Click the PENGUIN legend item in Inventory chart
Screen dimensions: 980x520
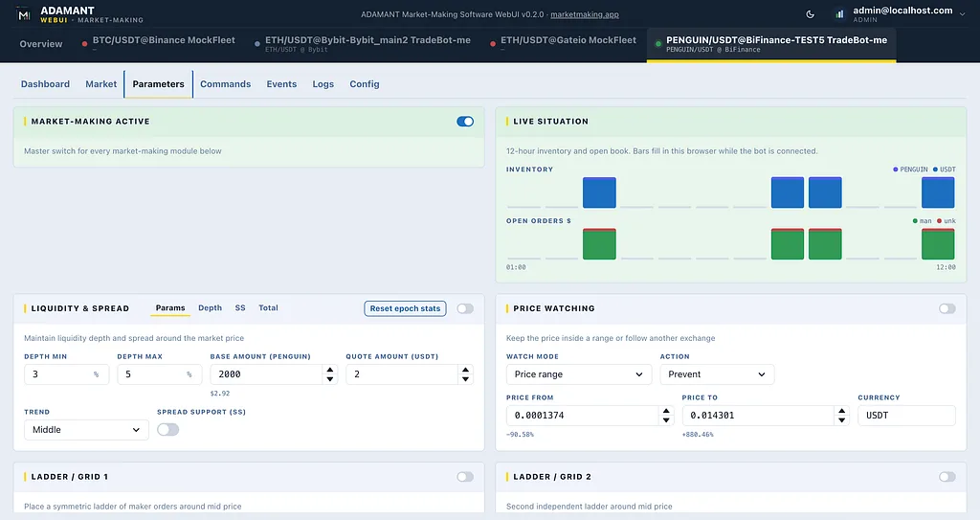[x=910, y=170]
